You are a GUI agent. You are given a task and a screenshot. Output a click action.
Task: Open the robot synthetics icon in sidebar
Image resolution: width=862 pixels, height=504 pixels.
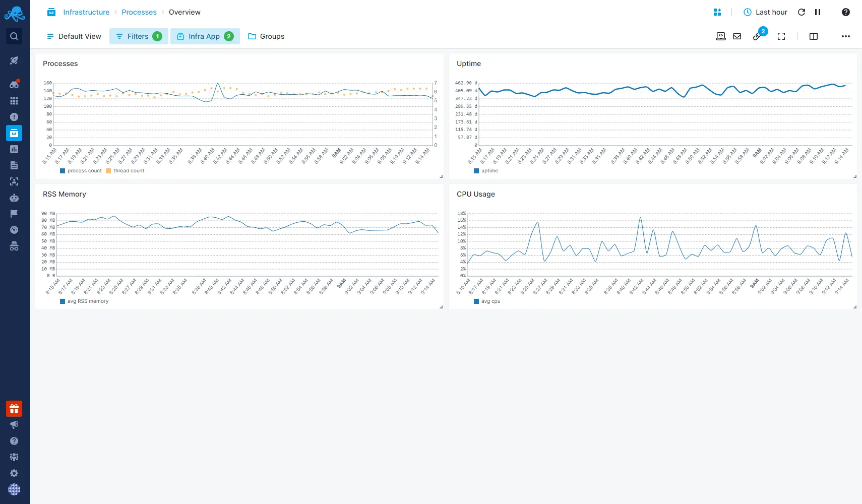click(14, 198)
